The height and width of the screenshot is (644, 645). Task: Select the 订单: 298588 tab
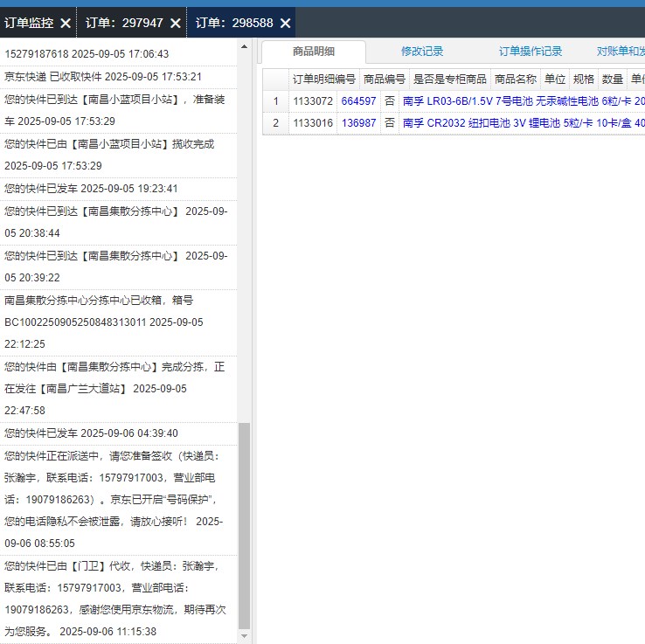233,23
